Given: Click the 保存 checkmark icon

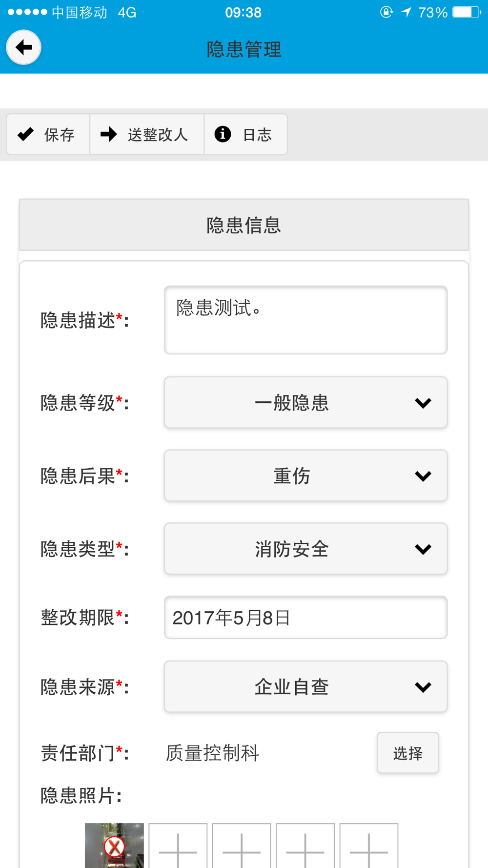Looking at the screenshot, I should (25, 134).
